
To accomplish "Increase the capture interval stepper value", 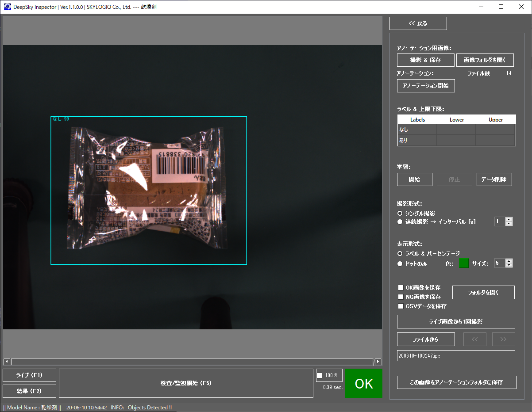I will coord(509,220).
